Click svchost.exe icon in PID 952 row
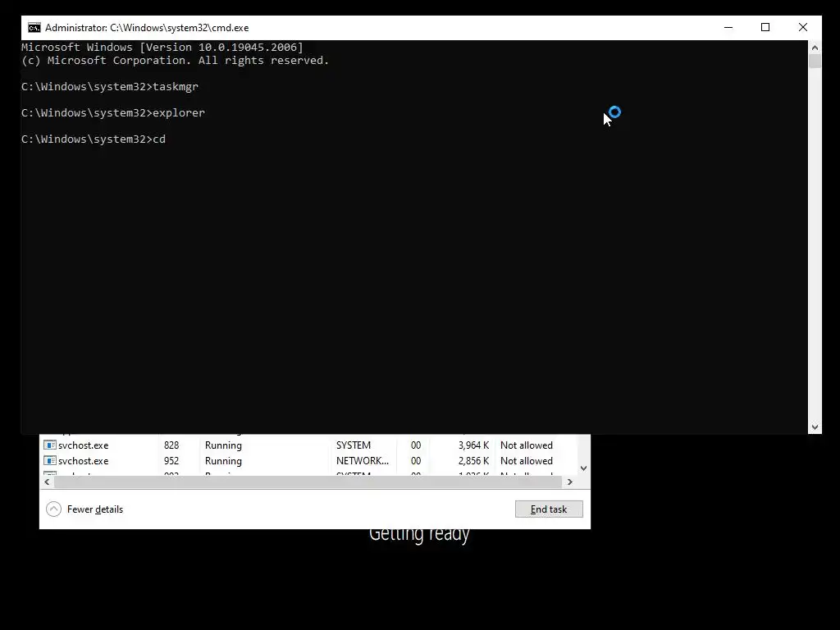The height and width of the screenshot is (630, 840). (50, 461)
